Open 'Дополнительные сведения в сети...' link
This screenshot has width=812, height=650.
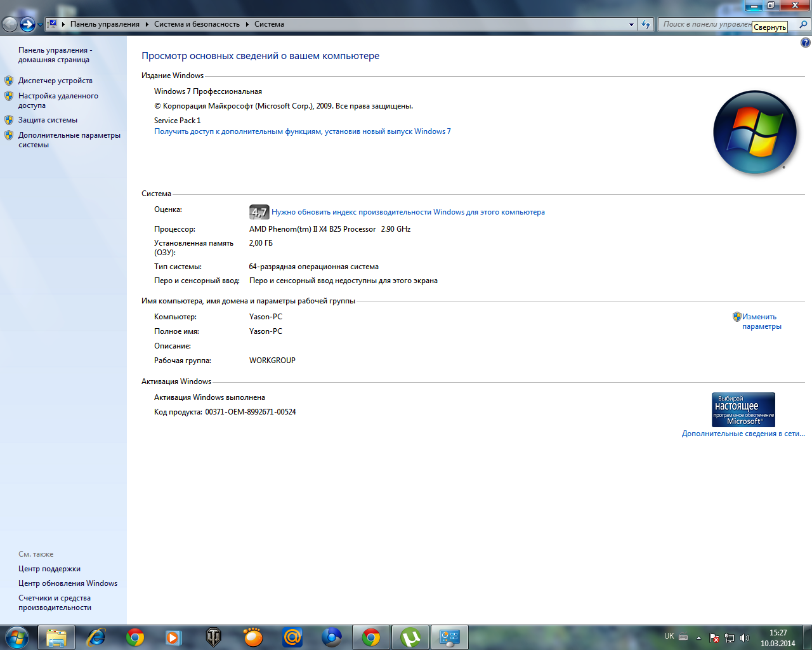743,434
